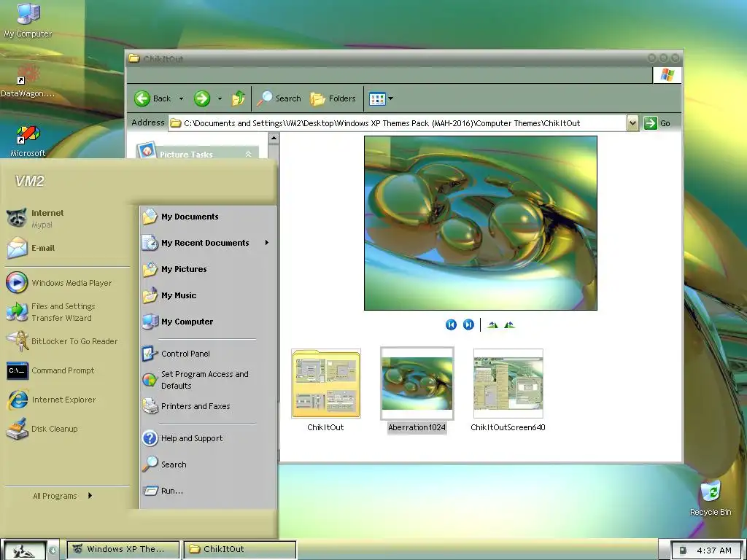Click the Search toolbar button
Screen dimensions: 747x560
pyautogui.click(x=279, y=98)
